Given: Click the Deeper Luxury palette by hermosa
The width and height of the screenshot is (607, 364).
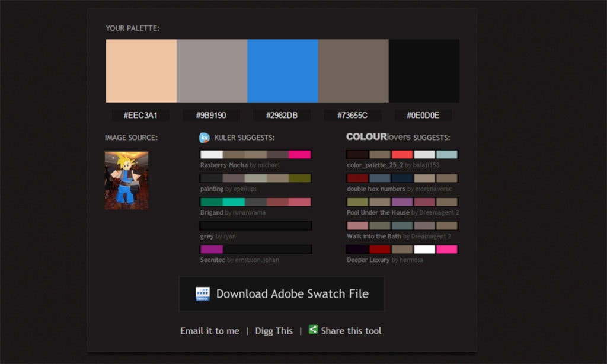Looking at the screenshot, I should (x=402, y=249).
